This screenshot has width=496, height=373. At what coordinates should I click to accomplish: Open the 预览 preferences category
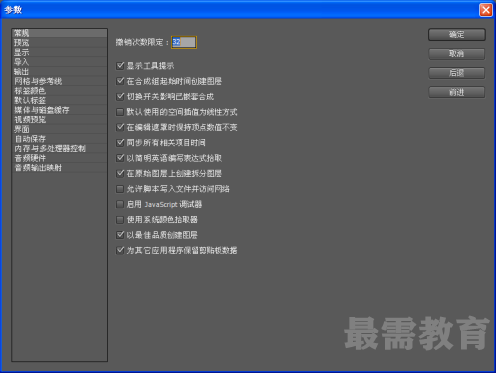point(59,43)
